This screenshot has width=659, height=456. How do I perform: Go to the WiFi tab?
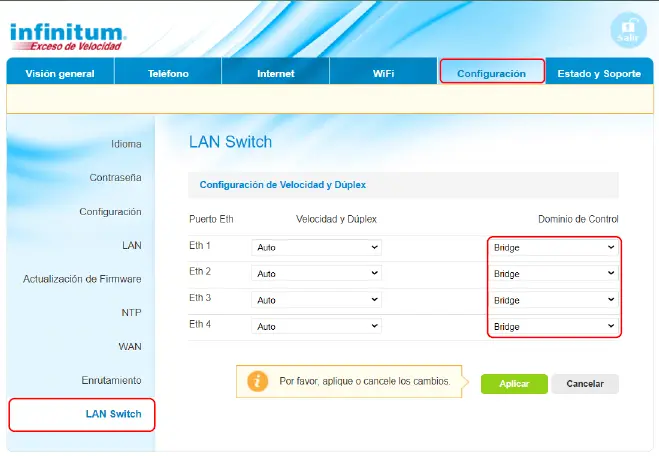(383, 73)
